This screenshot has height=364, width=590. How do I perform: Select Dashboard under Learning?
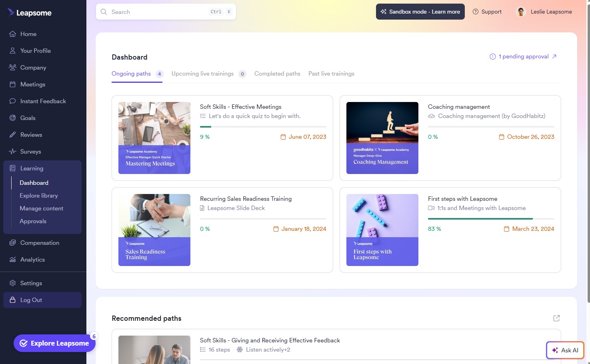pyautogui.click(x=34, y=183)
